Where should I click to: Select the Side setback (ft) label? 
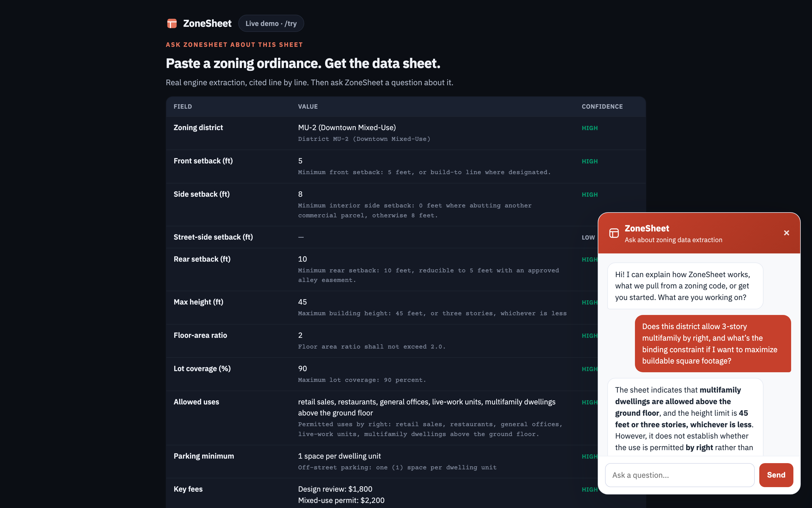(x=202, y=194)
